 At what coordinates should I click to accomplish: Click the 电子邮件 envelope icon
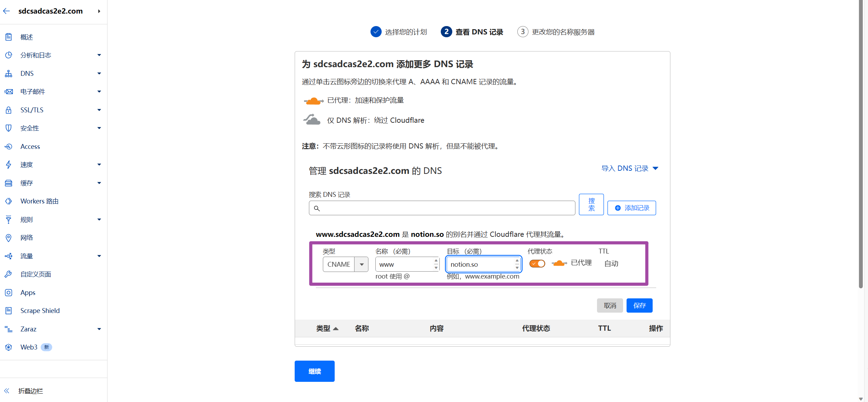point(9,91)
